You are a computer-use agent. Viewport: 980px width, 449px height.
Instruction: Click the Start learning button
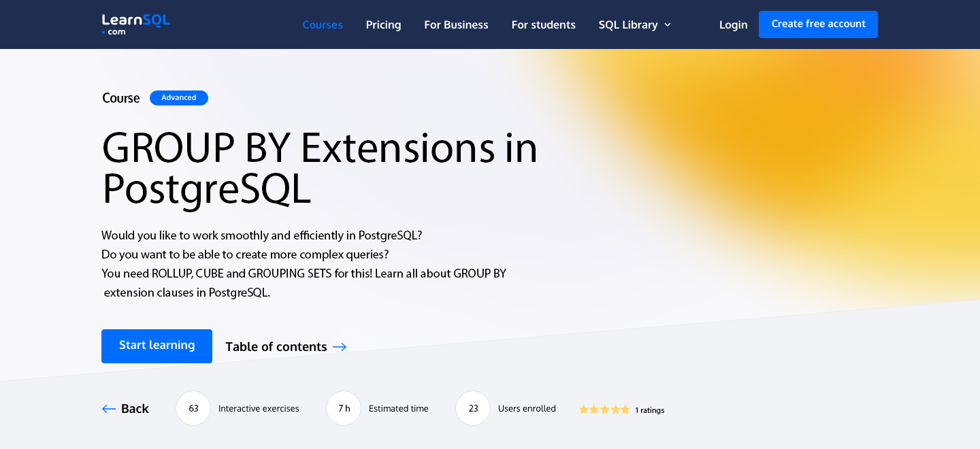[157, 346]
